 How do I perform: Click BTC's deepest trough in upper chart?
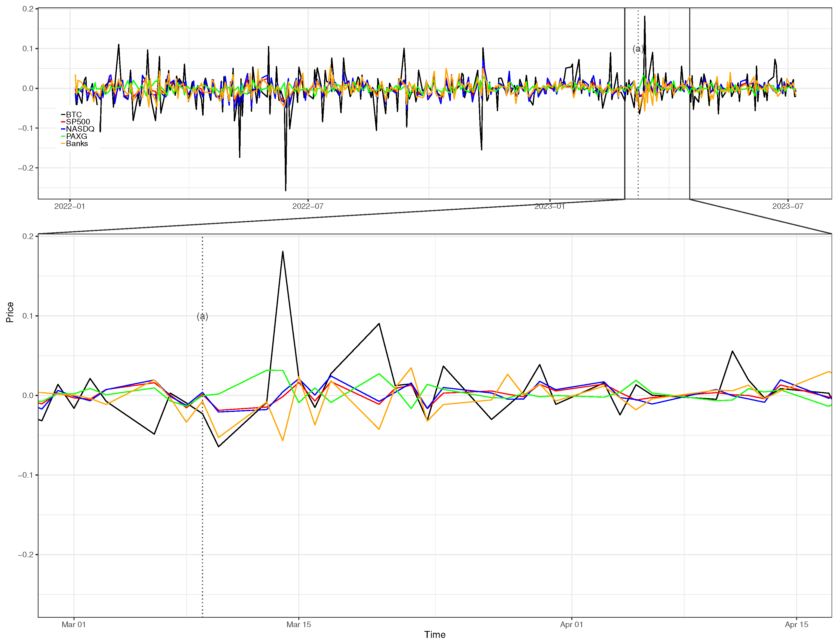pyautogui.click(x=286, y=190)
